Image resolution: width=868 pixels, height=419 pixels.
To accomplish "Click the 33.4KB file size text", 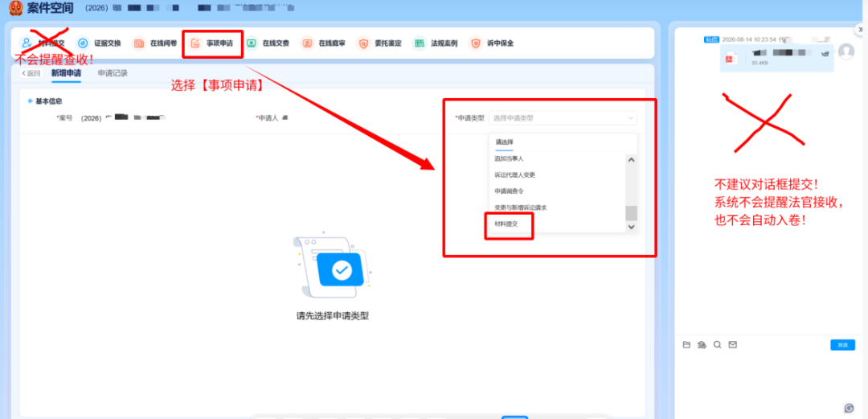I will (760, 64).
